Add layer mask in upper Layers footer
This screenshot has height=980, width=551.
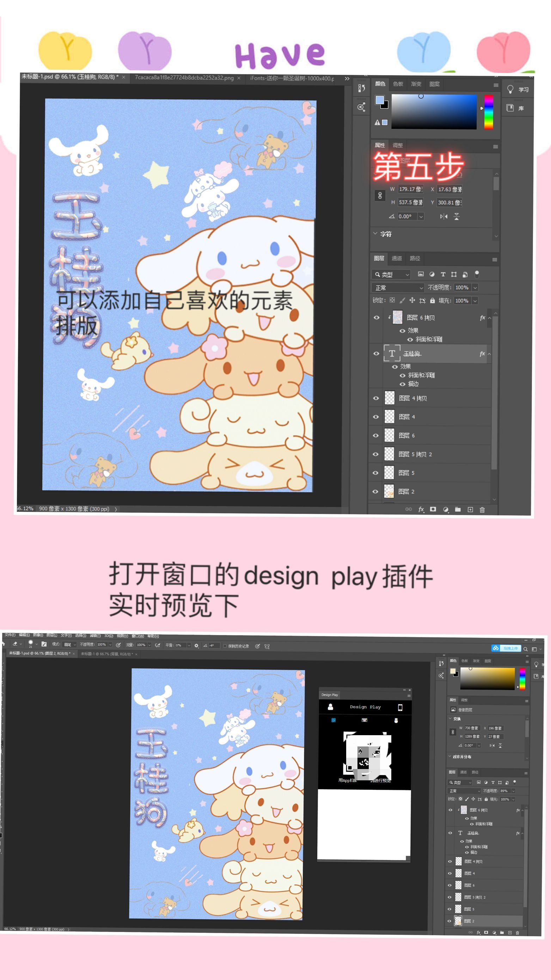(433, 509)
